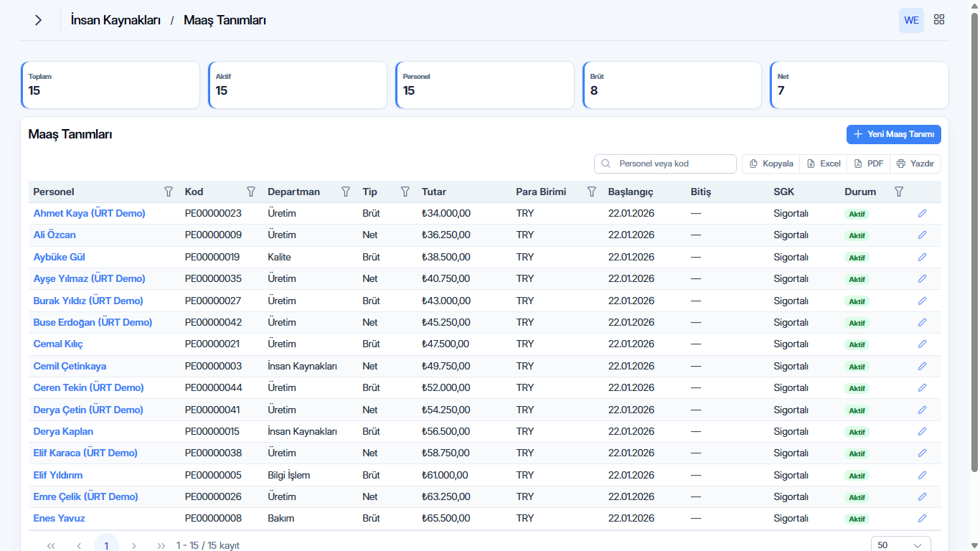Go to İnsan Kaynakları breadcrumb
The width and height of the screenshot is (980, 551).
(x=116, y=20)
